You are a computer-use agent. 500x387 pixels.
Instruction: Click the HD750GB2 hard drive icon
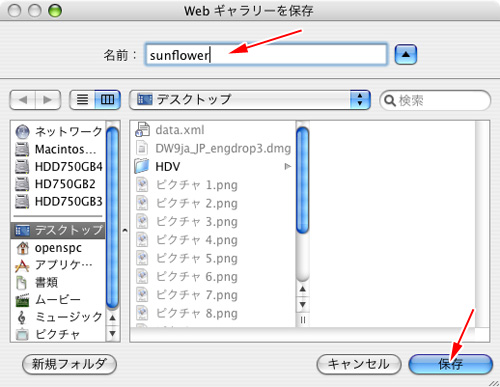22,184
